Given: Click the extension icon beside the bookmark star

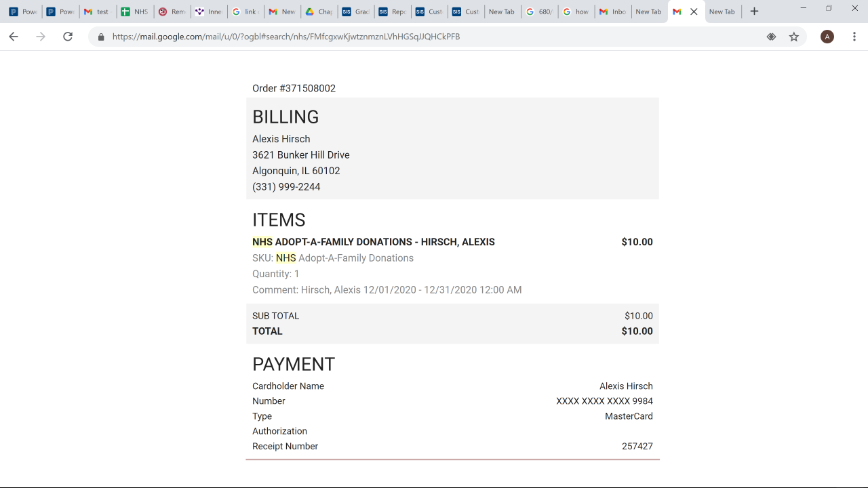Looking at the screenshot, I should pos(771,37).
